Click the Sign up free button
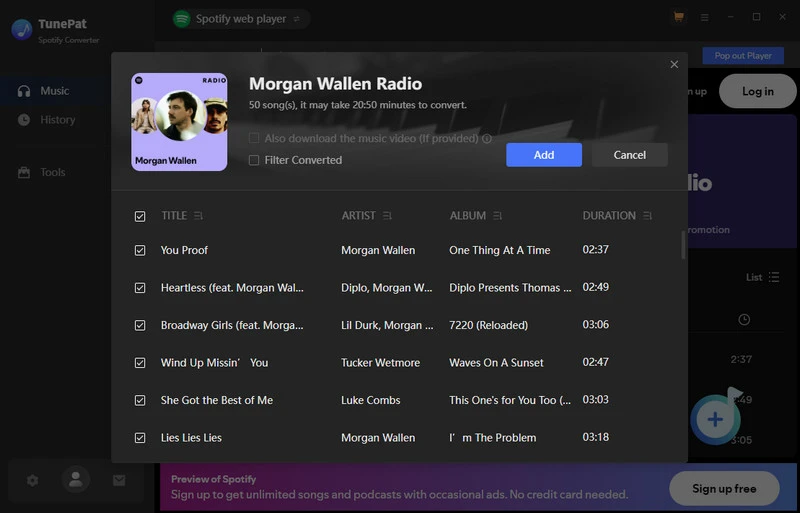This screenshot has height=513, width=800. [x=724, y=488]
